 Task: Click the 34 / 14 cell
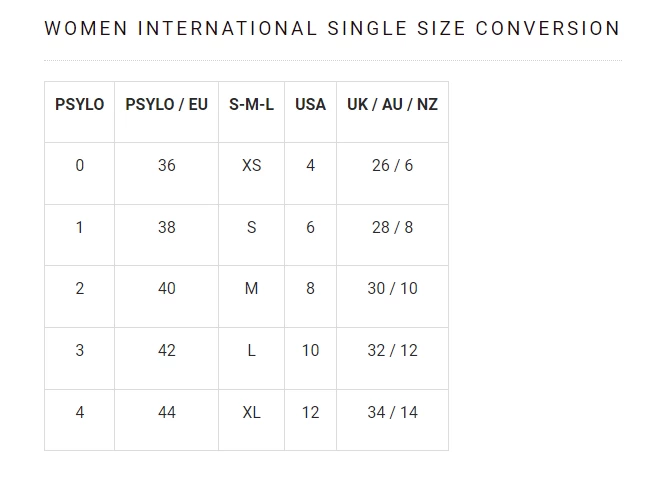click(x=392, y=413)
